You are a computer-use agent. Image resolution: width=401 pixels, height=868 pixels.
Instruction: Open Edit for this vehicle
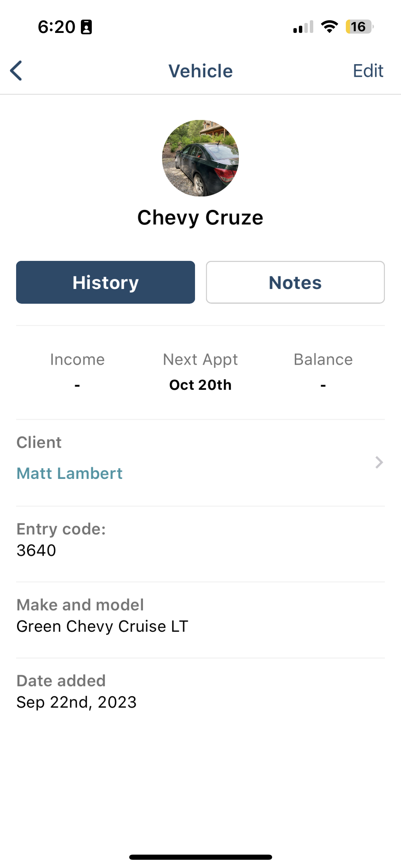point(368,71)
